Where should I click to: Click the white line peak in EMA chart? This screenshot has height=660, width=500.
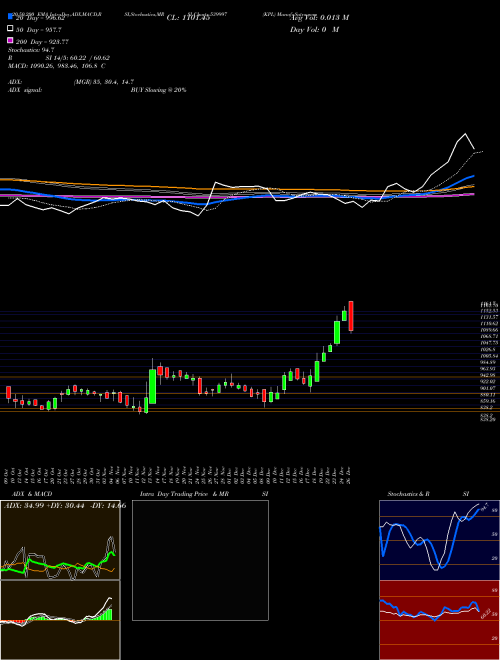[465, 134]
